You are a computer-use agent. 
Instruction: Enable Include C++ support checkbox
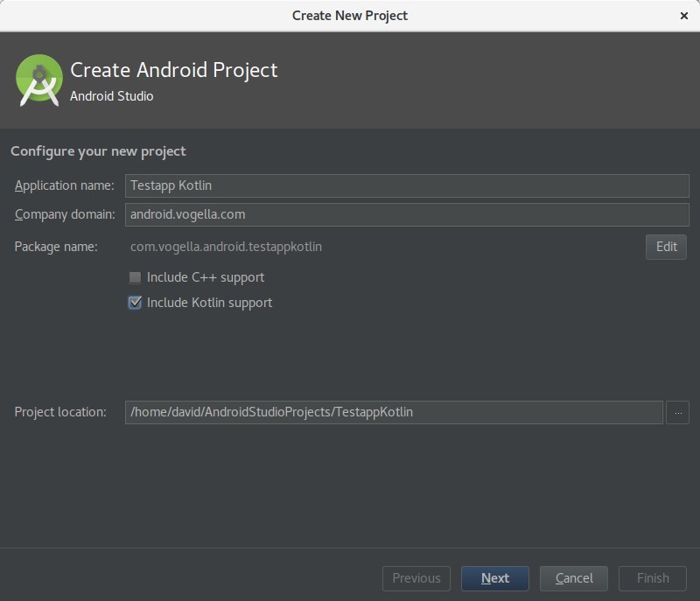[135, 277]
